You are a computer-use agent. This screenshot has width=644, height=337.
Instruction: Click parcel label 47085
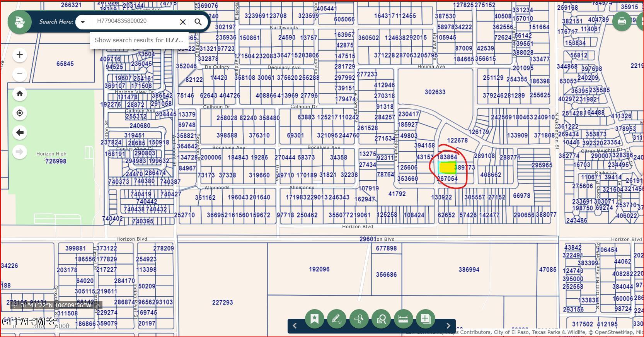[548, 270]
